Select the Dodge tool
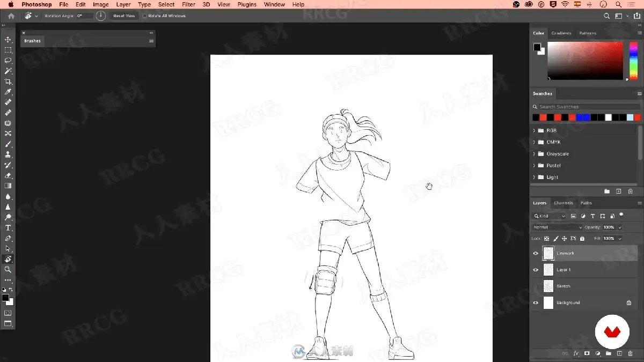The width and height of the screenshot is (644, 362). (8, 217)
